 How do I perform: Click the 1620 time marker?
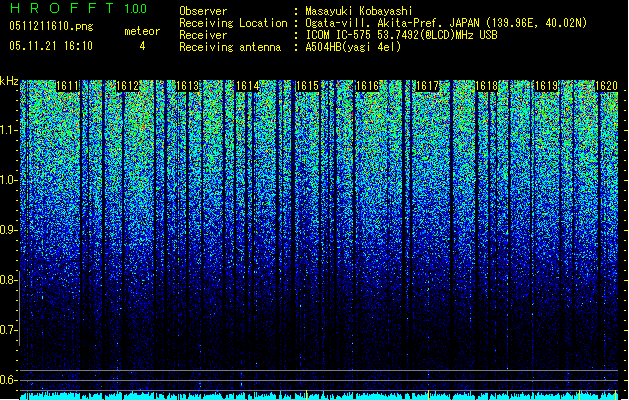tap(606, 86)
